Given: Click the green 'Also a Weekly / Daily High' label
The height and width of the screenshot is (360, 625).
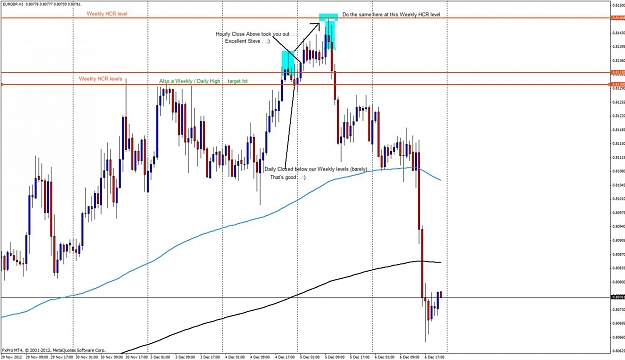Looking at the screenshot, I should pyautogui.click(x=190, y=81).
